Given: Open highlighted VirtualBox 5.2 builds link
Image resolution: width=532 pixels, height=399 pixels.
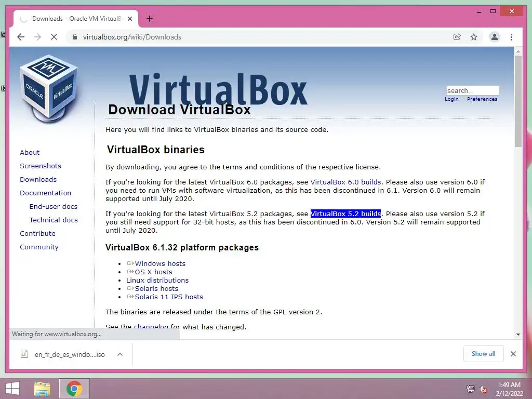Looking at the screenshot, I should [x=345, y=214].
